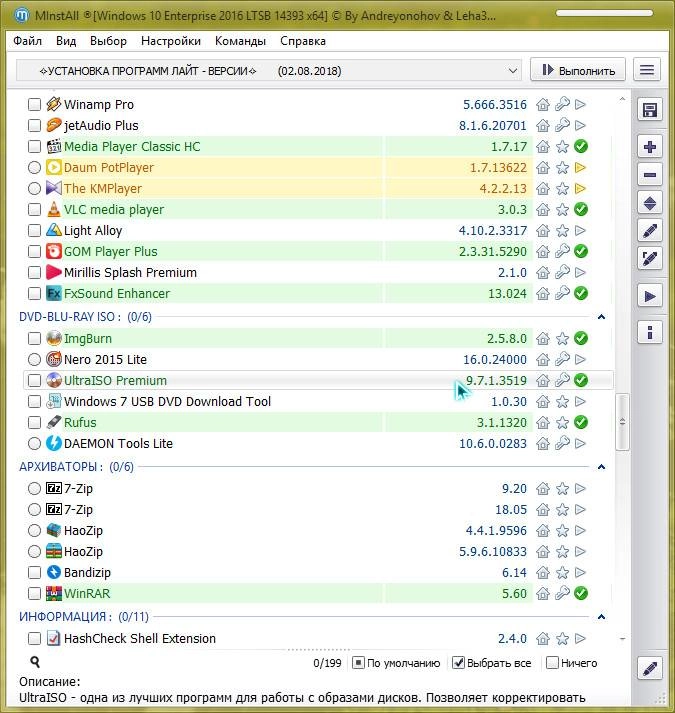Click star icon in Rufus row
Screen dimensions: 675x713
pos(562,422)
